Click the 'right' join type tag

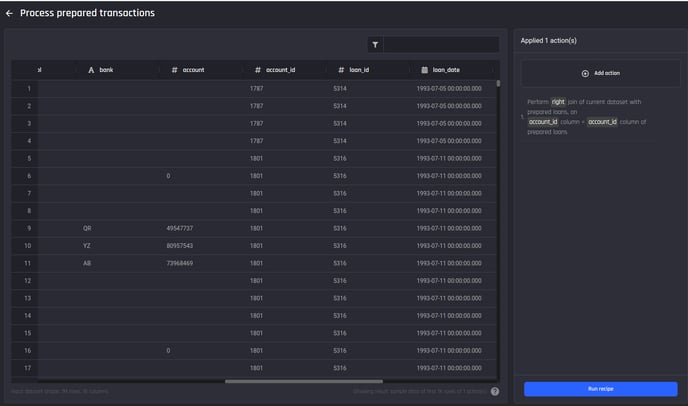click(x=558, y=102)
